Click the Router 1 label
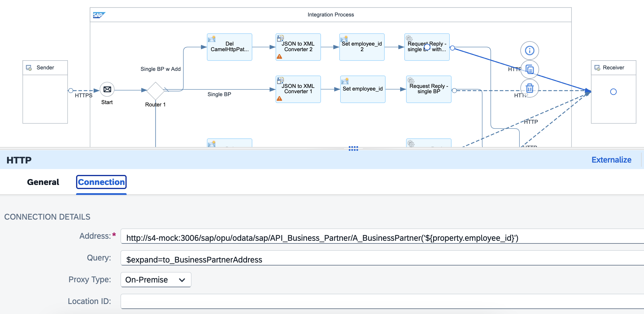The width and height of the screenshot is (644, 314). click(x=155, y=105)
